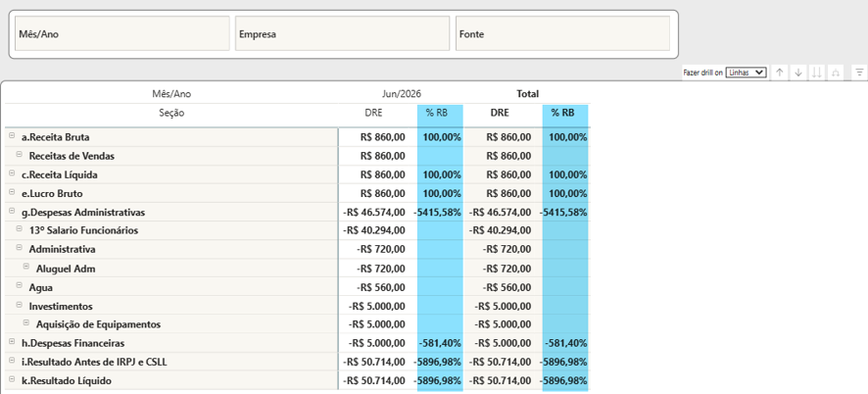Collapse the g.Despesas Administrativas section
This screenshot has height=394, width=868.
12,211
